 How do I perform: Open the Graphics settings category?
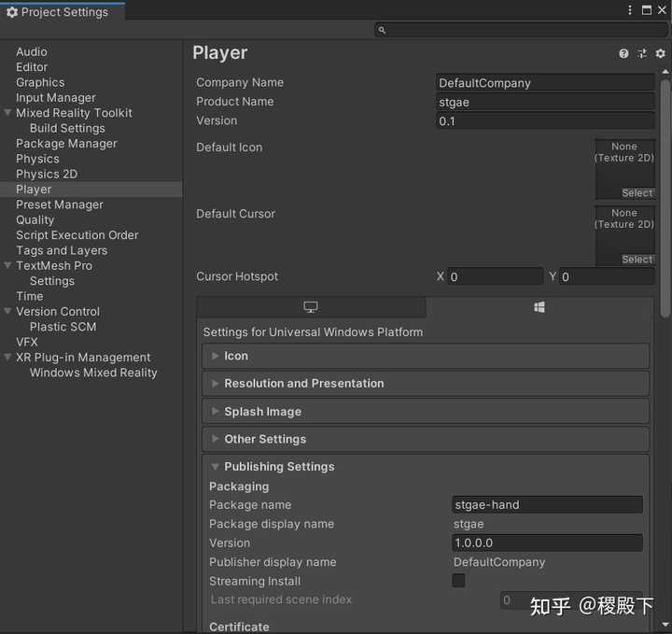(40, 82)
